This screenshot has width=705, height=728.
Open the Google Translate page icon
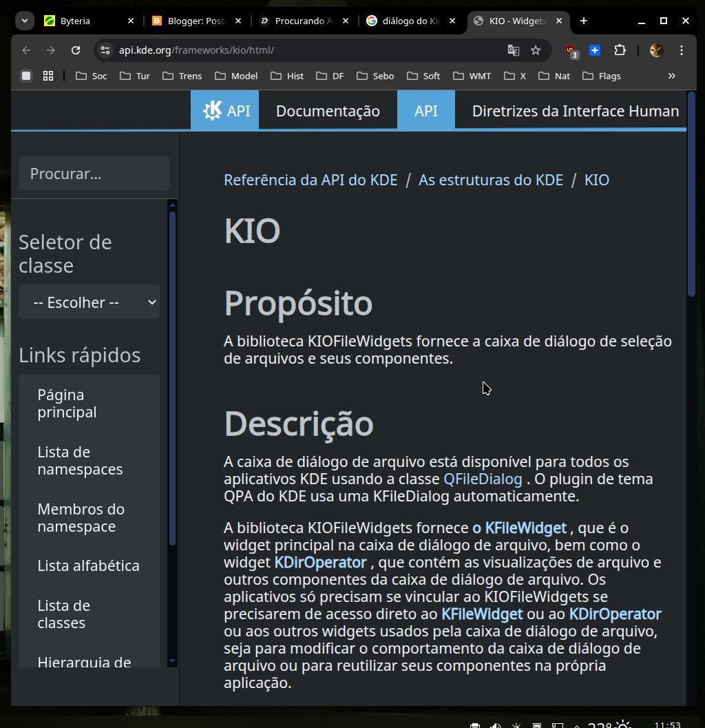point(514,50)
